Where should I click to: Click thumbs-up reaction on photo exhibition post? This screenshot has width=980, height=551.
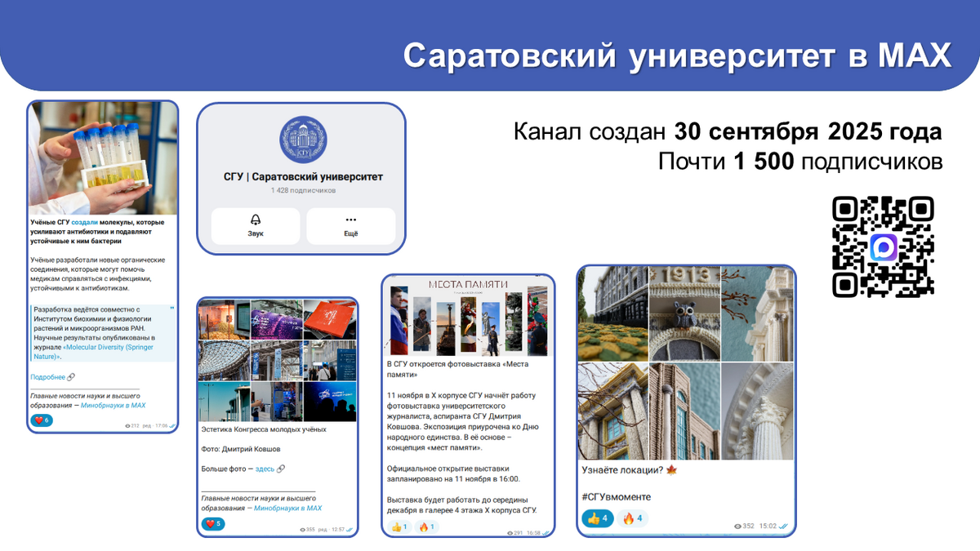point(399,527)
